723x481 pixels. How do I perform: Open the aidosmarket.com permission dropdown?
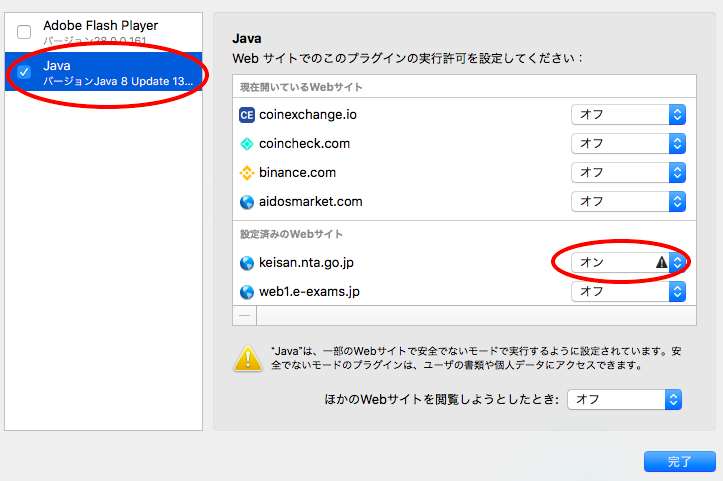[x=628, y=202]
